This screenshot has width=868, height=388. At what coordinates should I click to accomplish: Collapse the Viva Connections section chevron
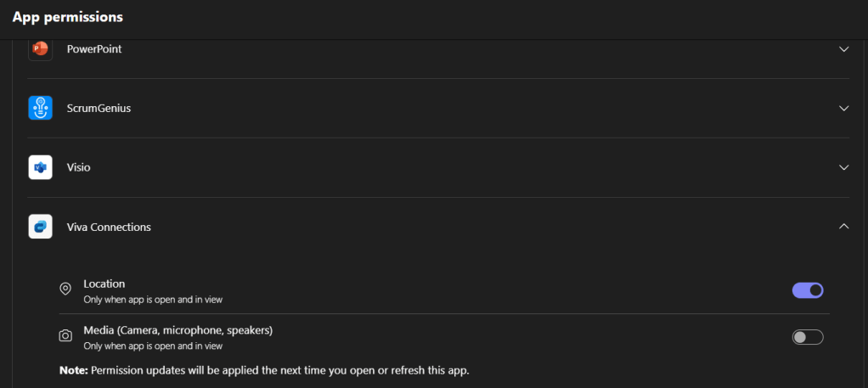[x=843, y=226]
